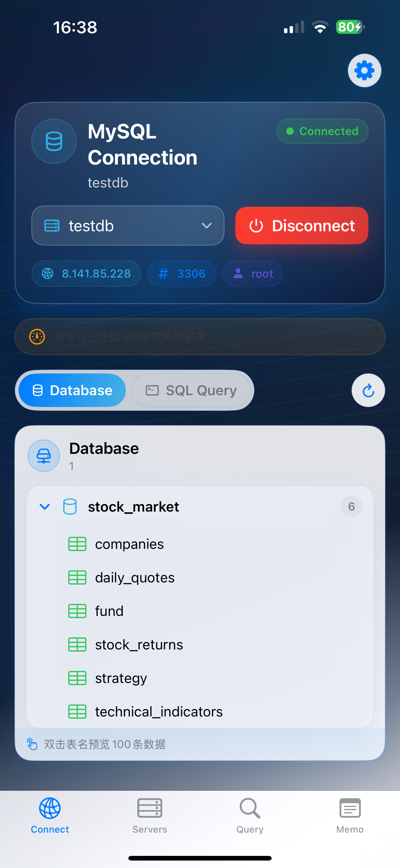400x868 pixels.
Task: Open the Servers bottom tab
Action: pyautogui.click(x=150, y=816)
